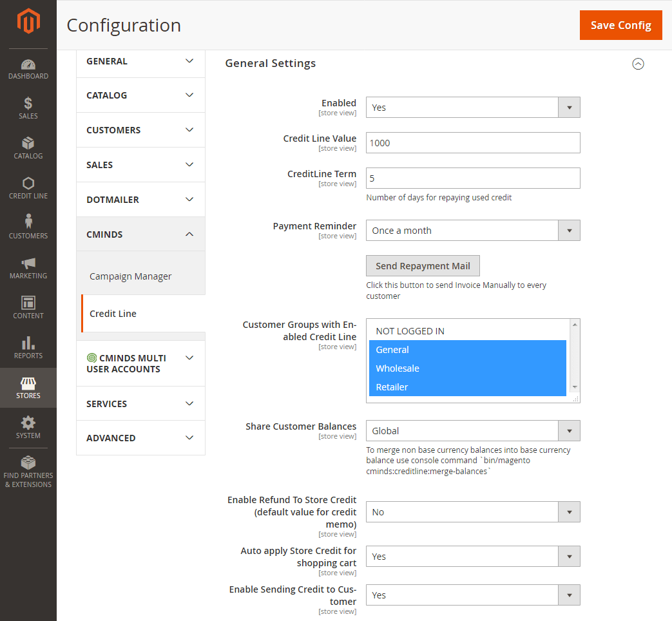Click the Send Repayment Mail button
This screenshot has width=672, height=621.
tap(423, 266)
